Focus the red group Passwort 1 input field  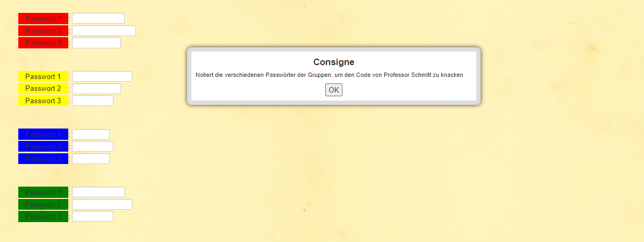point(98,18)
